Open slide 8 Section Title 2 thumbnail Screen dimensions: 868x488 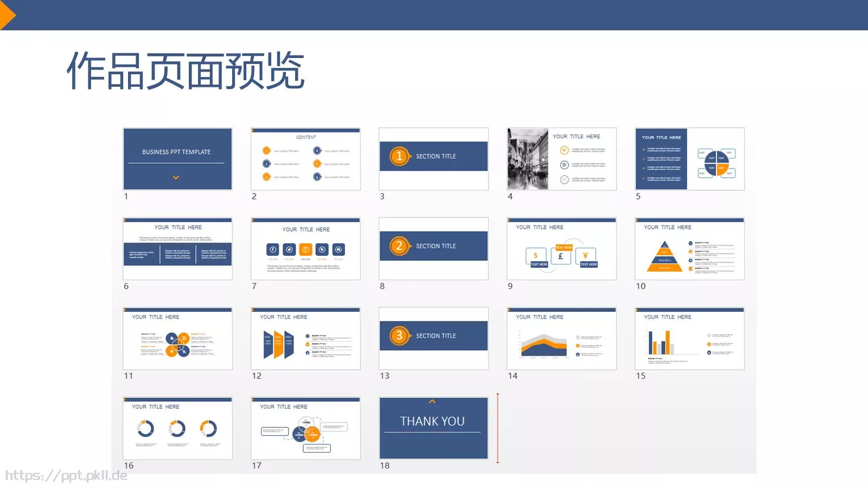coord(433,249)
